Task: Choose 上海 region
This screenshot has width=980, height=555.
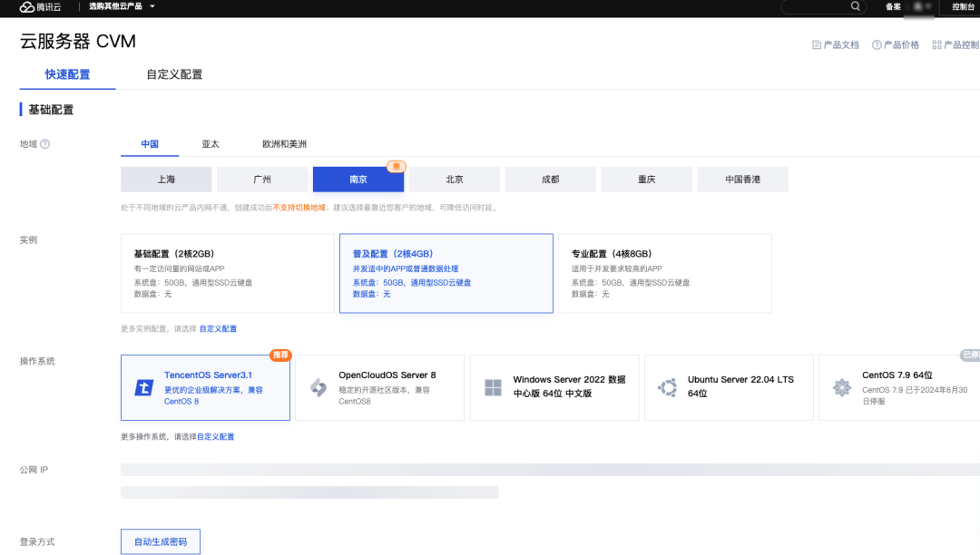Action: 166,180
